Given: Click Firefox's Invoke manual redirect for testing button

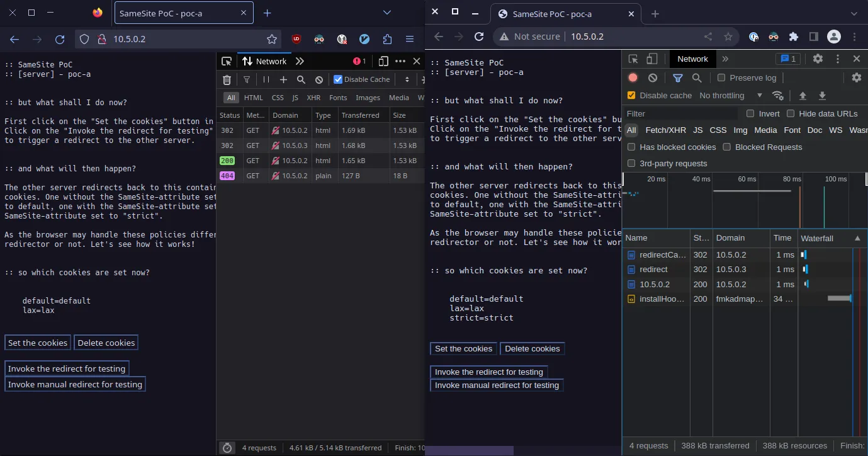Looking at the screenshot, I should [x=75, y=385].
